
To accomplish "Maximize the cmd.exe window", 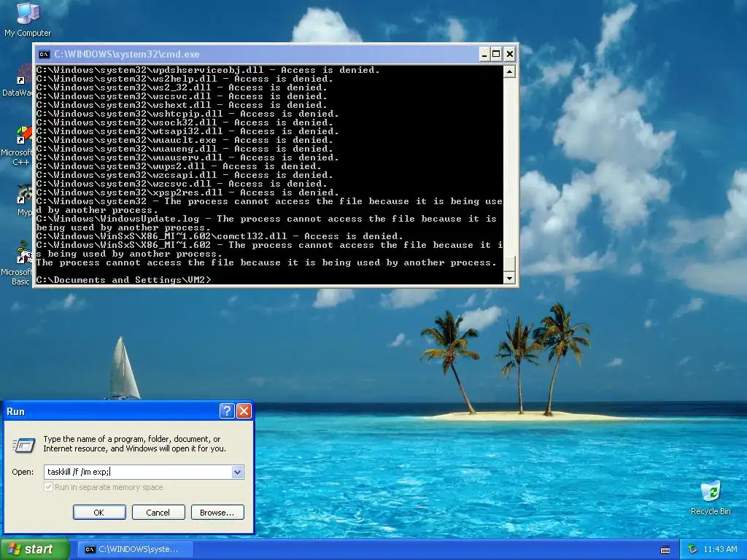I will click(x=496, y=54).
